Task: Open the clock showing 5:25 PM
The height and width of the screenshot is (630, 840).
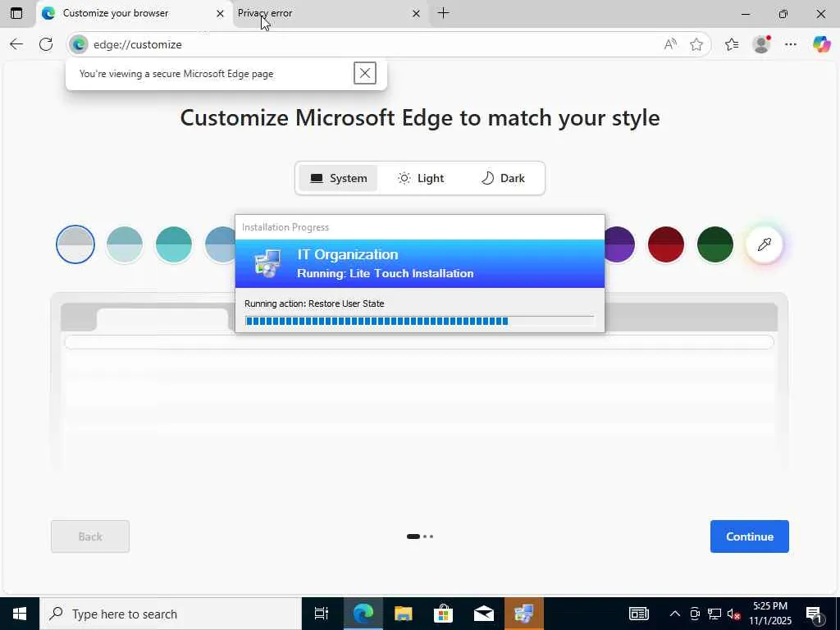Action: (x=769, y=614)
